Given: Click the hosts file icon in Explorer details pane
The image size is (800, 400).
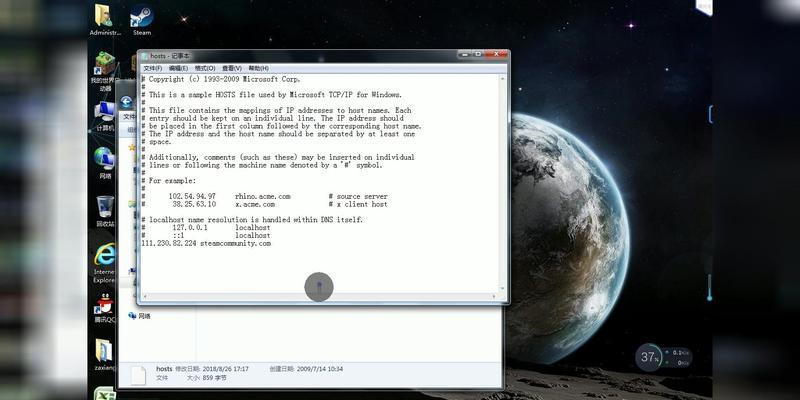Looking at the screenshot, I should click(138, 375).
